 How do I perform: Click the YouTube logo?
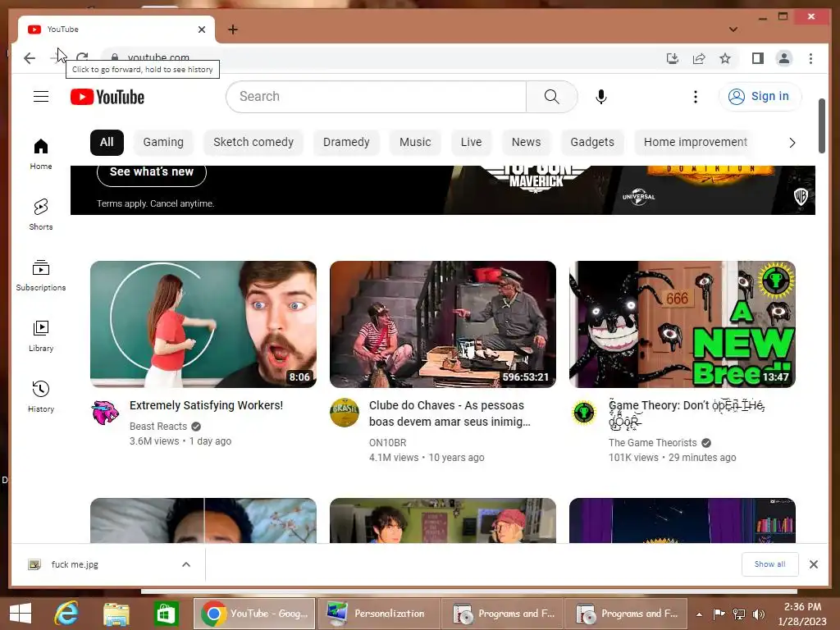(107, 97)
